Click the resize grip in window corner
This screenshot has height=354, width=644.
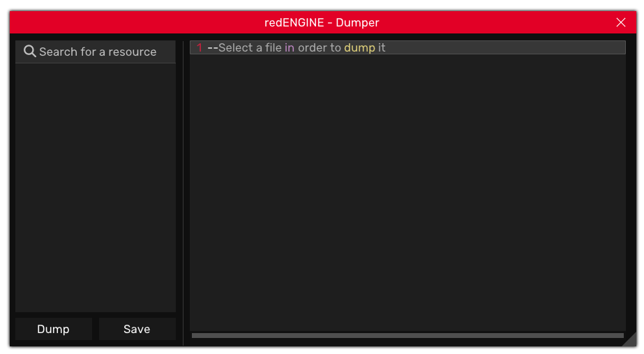tap(629, 339)
